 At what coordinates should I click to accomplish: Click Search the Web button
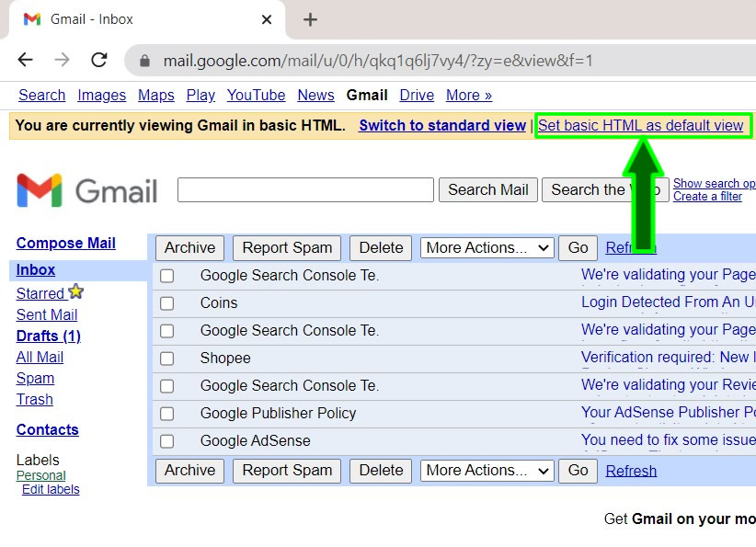click(x=605, y=190)
